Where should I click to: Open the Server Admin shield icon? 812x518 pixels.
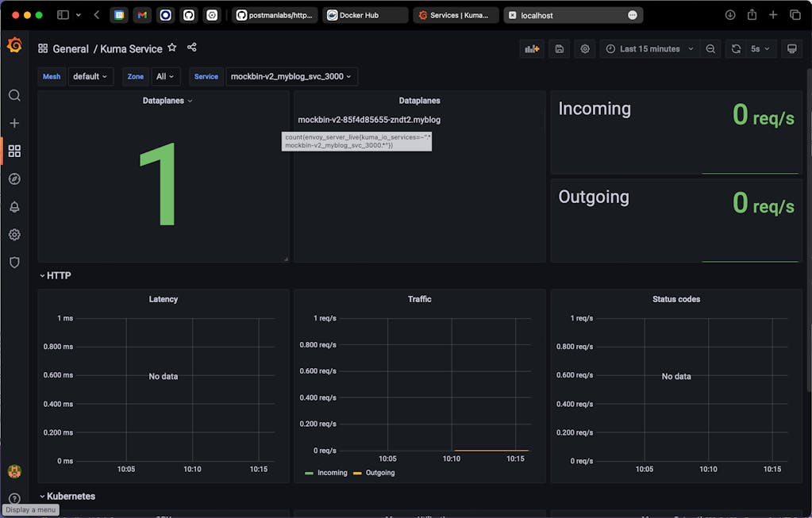point(14,263)
